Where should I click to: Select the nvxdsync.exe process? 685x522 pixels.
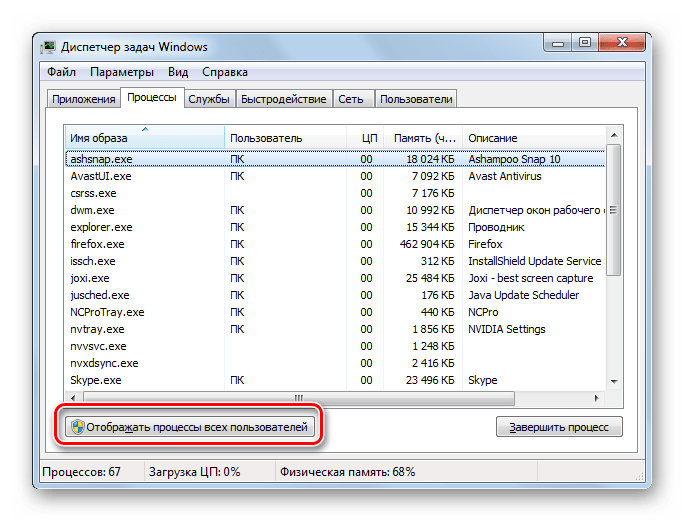[335, 363]
